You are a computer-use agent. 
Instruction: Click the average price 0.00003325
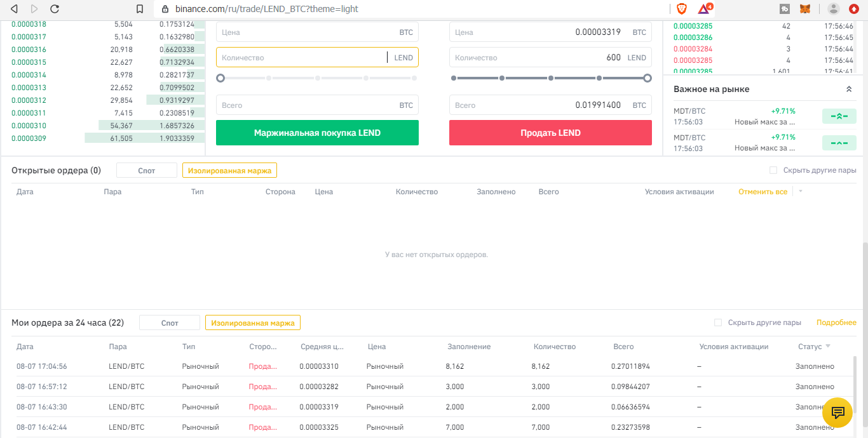[x=318, y=427]
